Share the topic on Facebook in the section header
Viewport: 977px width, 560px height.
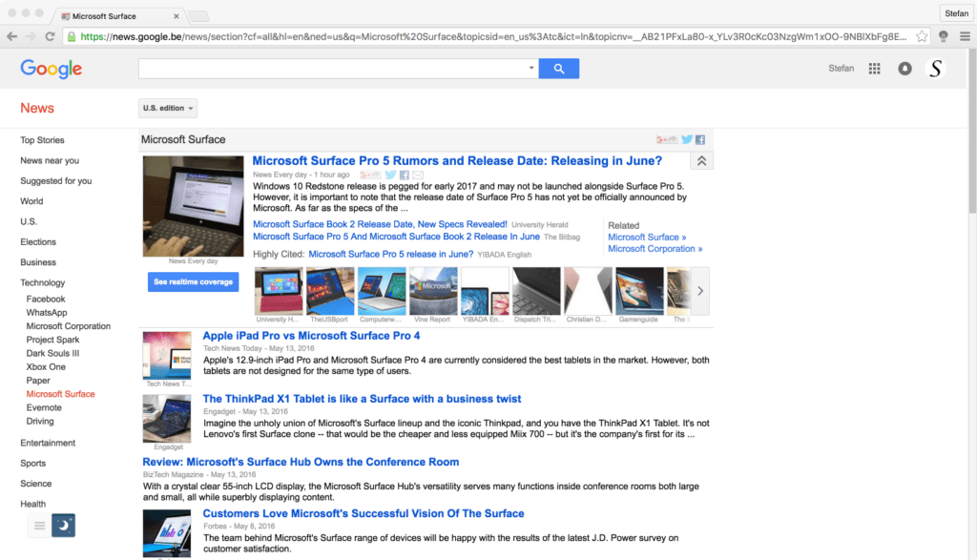tap(699, 140)
